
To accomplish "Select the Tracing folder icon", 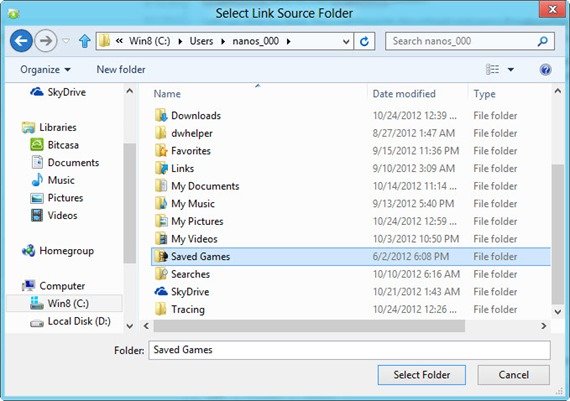I will [161, 309].
